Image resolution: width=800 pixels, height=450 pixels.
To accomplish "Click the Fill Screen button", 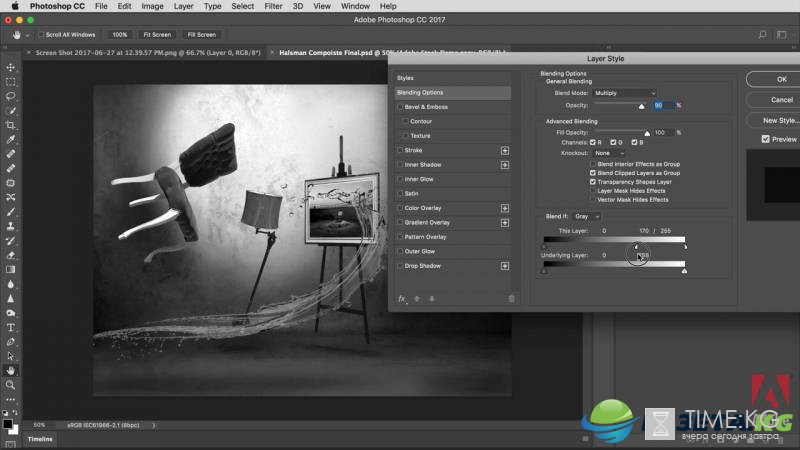I will [202, 35].
